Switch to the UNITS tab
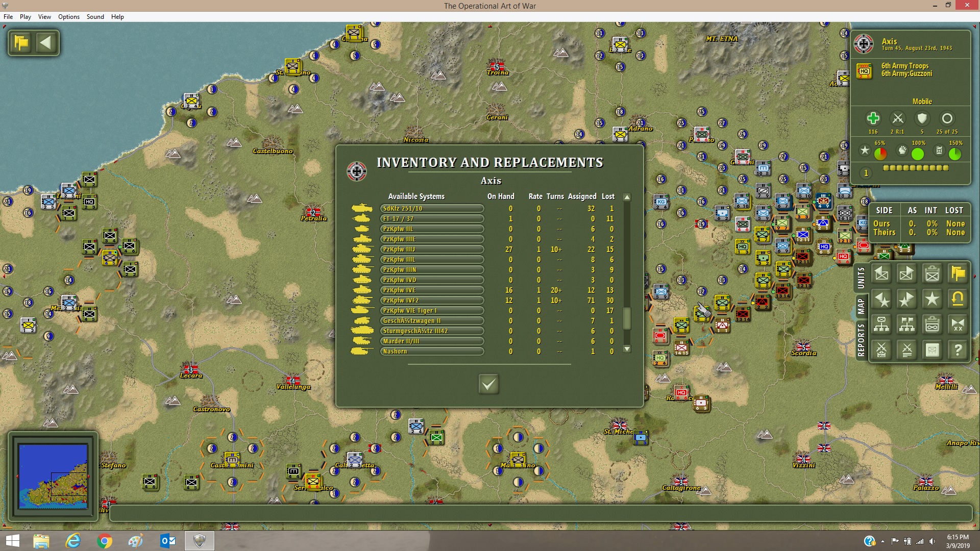The image size is (980, 551). pos(862,278)
